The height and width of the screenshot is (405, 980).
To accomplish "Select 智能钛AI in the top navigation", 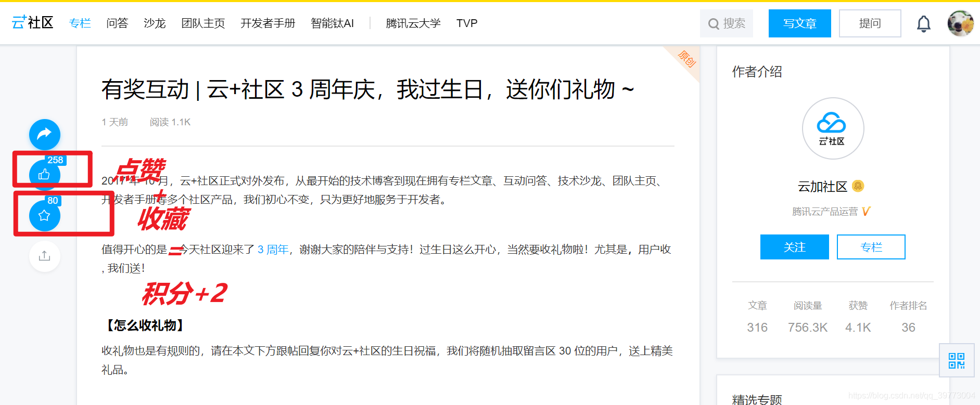I will pos(332,23).
